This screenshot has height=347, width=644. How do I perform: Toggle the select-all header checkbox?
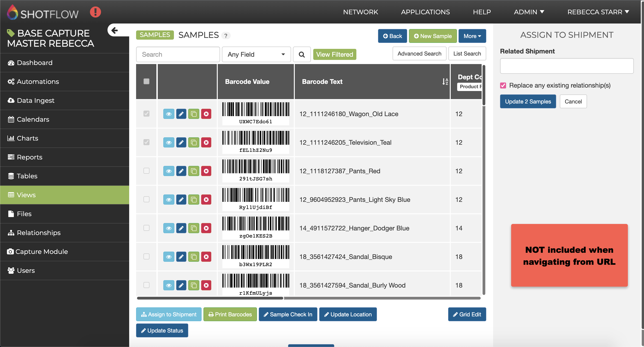pos(146,81)
